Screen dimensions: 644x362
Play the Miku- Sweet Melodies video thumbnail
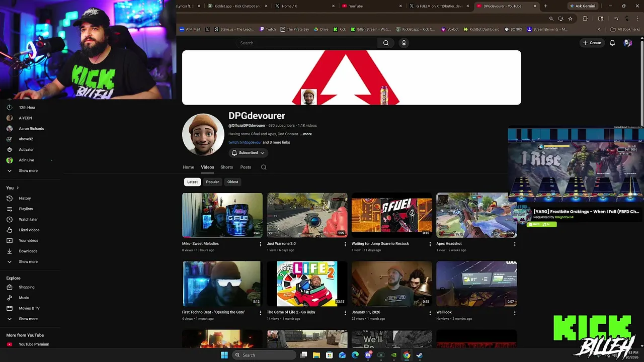pyautogui.click(x=222, y=215)
